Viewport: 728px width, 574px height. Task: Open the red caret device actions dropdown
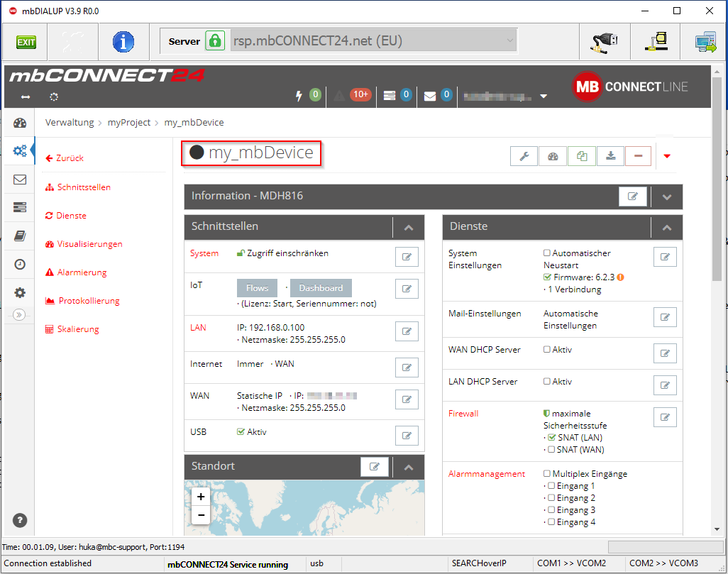667,156
